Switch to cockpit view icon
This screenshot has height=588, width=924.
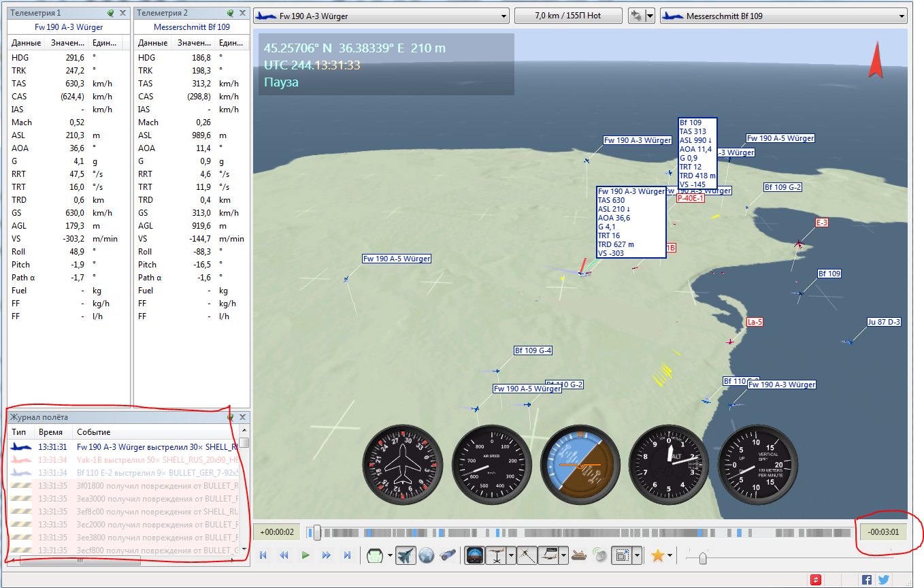click(x=376, y=555)
